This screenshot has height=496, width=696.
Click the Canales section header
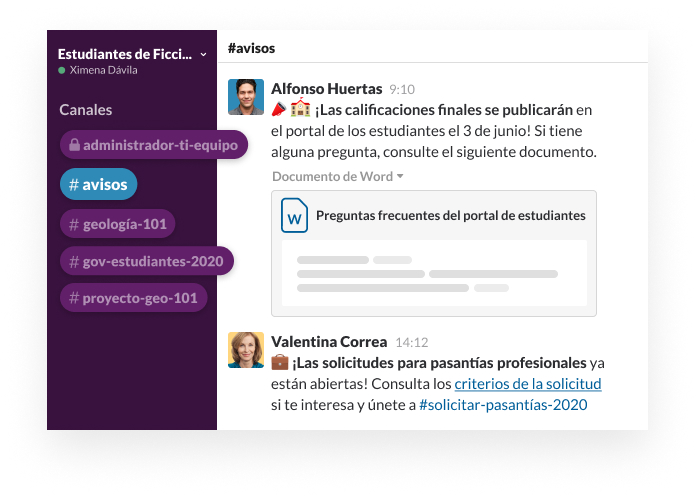86,110
